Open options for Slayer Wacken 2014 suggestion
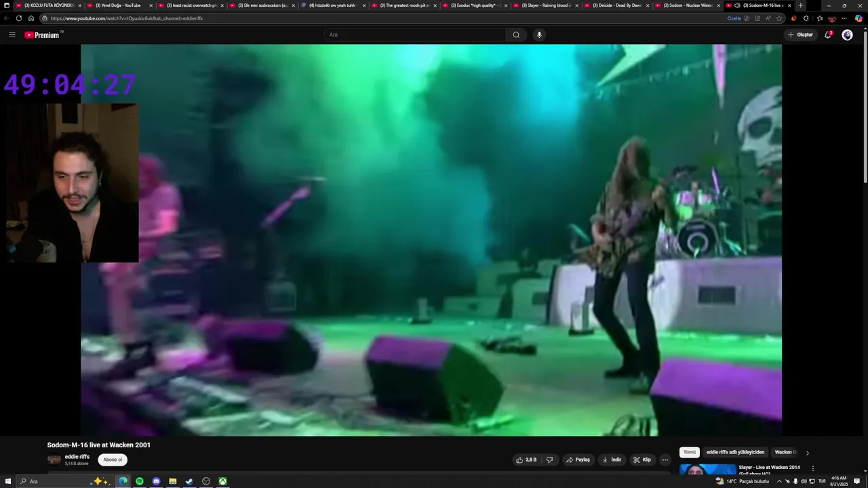Viewport: 868px width, 488px height. coord(812,468)
